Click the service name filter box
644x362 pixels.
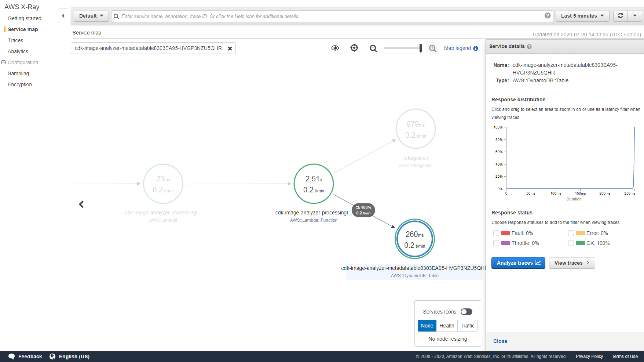tap(153, 48)
